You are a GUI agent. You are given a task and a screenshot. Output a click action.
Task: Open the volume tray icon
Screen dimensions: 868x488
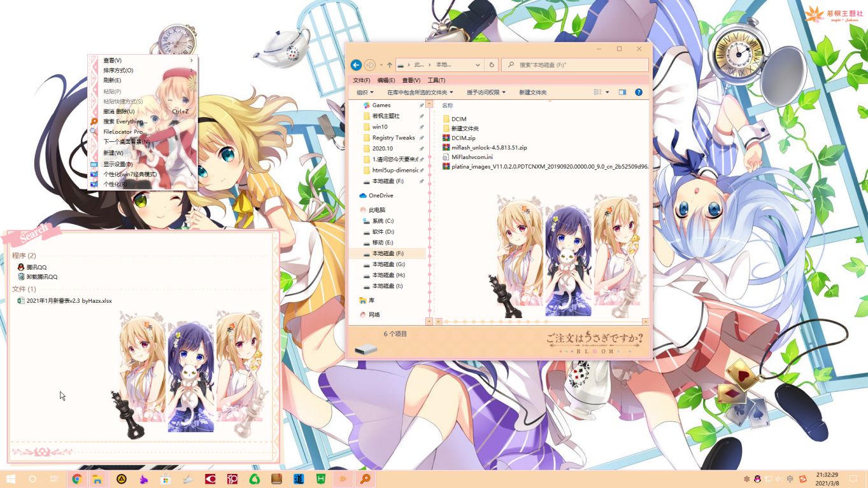[778, 478]
